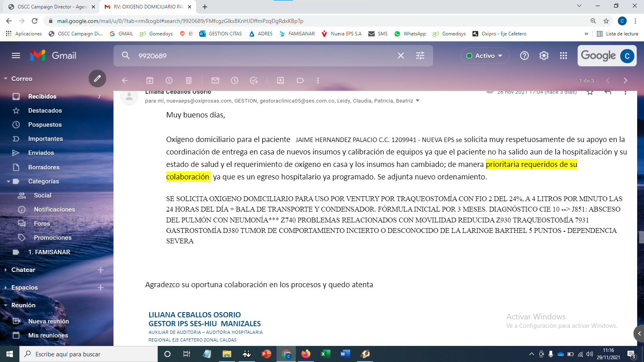Viewport: 644px width, 362px height.
Task: Start a new chat with plus icon
Action: coord(101,270)
